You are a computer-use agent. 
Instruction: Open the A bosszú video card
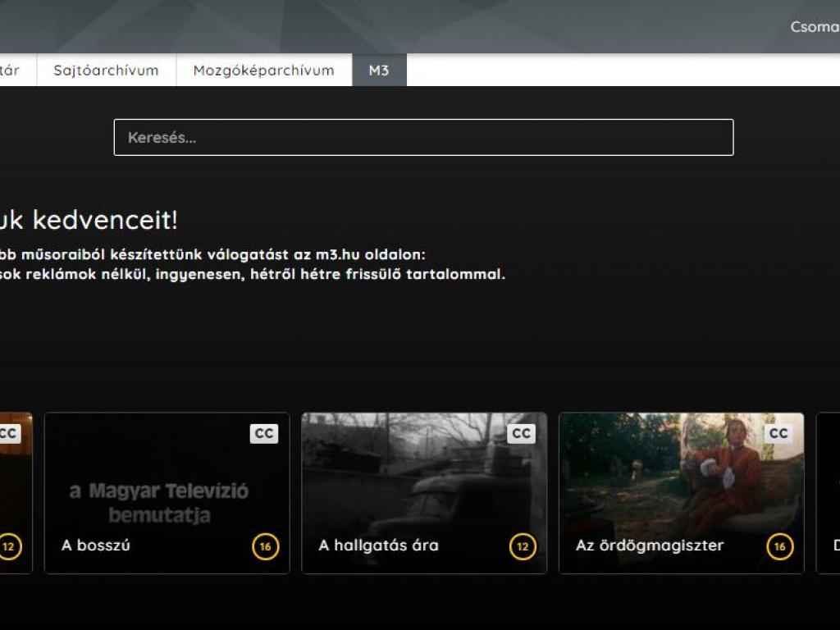coord(167,493)
